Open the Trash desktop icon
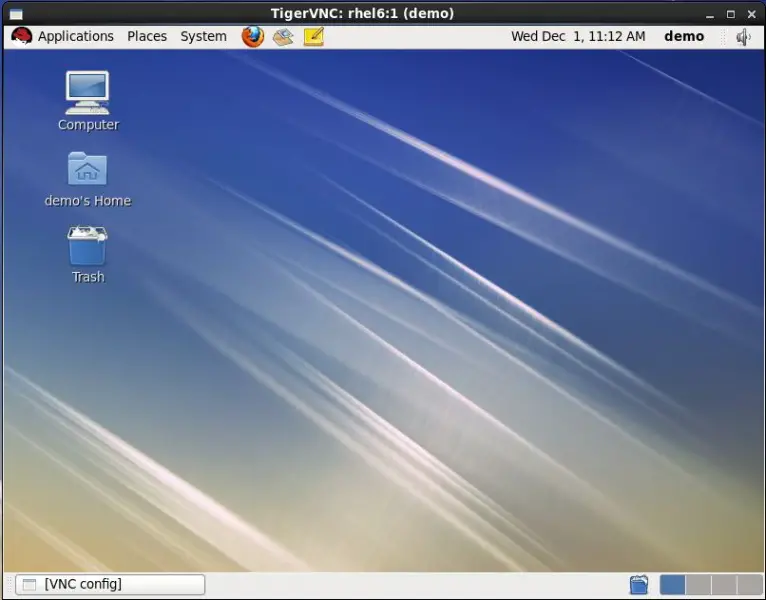This screenshot has height=600, width=766. [x=88, y=245]
